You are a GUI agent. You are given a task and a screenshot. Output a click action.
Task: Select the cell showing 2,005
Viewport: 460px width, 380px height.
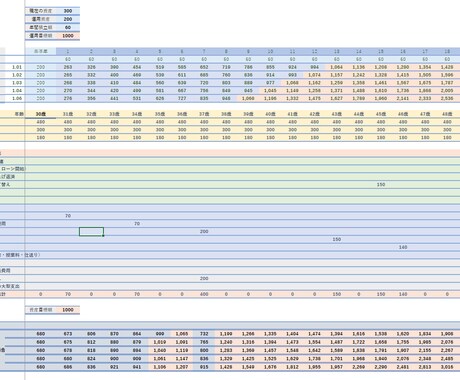447,90
